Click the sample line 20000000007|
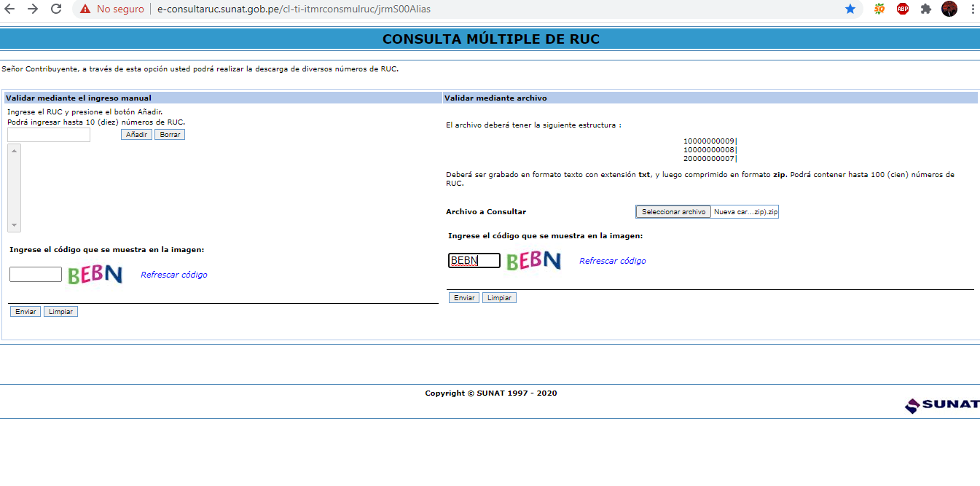The image size is (980, 486). tap(710, 159)
